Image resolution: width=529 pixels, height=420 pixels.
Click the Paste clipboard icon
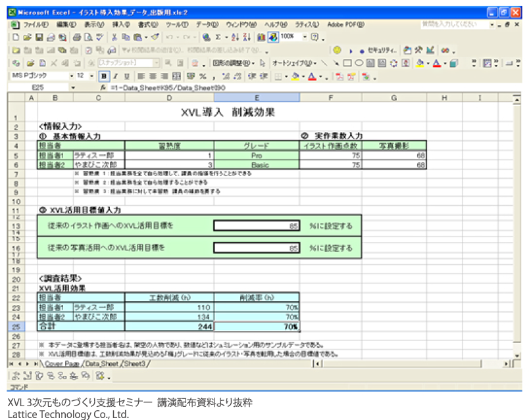138,37
